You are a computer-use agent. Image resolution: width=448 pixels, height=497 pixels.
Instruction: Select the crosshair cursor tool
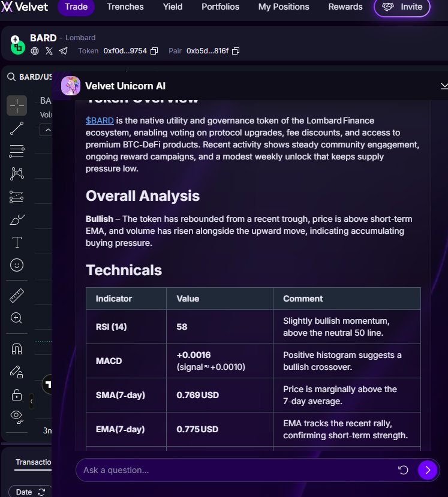coord(17,106)
